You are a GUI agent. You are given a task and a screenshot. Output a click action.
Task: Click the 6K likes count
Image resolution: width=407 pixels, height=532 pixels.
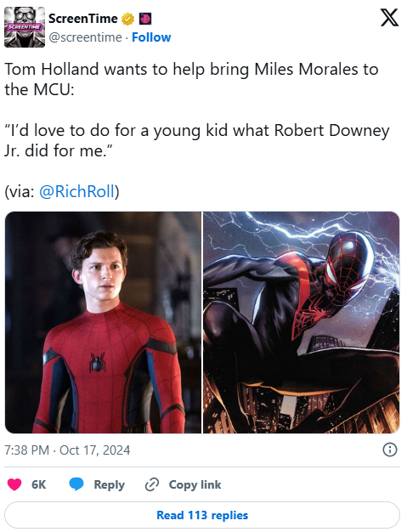(x=39, y=484)
